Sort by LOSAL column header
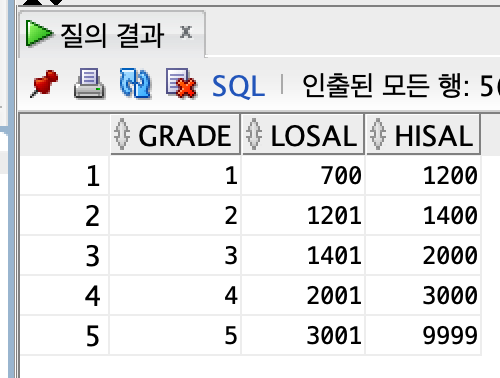Viewport: 500px width, 378px height. 303,135
